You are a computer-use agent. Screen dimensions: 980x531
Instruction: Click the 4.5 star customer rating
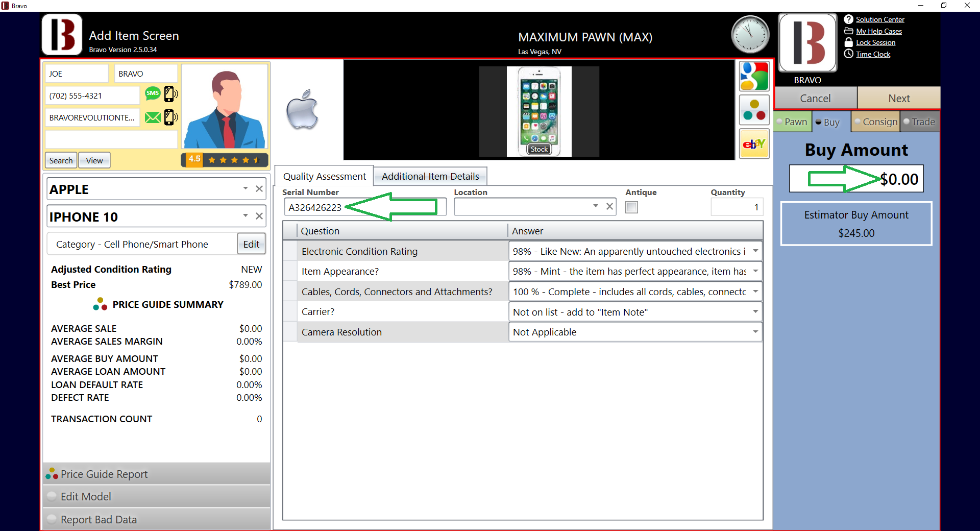[225, 160]
